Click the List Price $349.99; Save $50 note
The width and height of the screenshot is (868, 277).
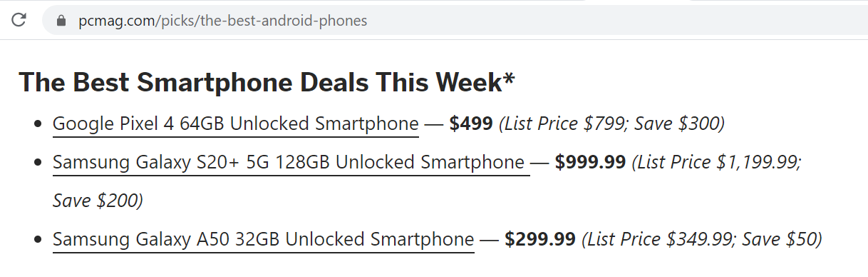pyautogui.click(x=702, y=240)
